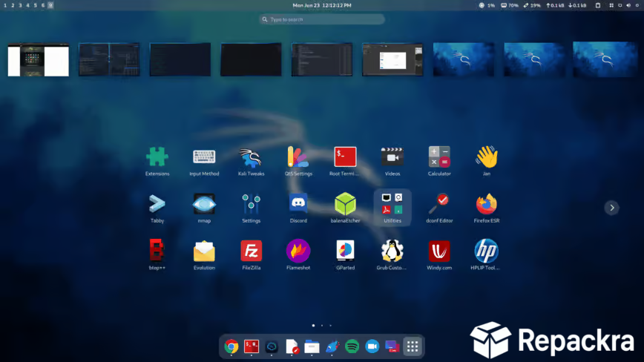Open nmap from app grid
Screen dimensions: 644x362
(204, 208)
